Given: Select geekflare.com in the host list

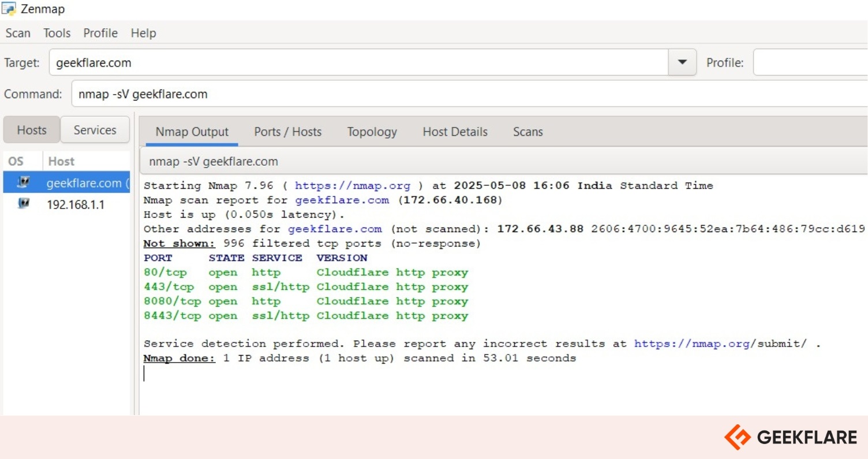Looking at the screenshot, I should pos(66,182).
